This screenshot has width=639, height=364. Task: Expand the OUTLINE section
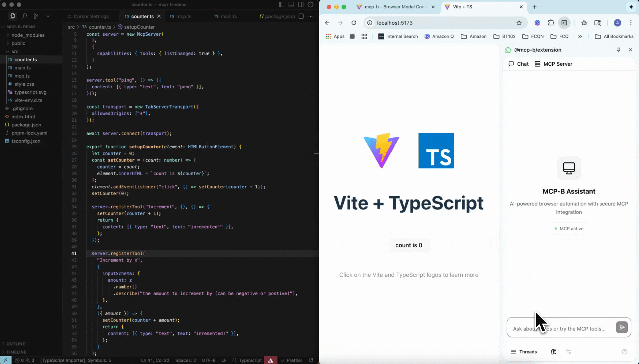pyautogui.click(x=16, y=344)
